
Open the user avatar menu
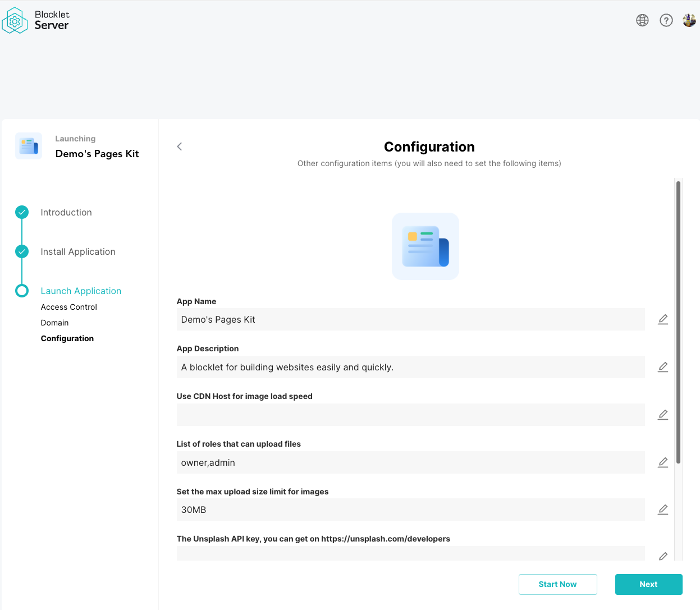coord(689,20)
